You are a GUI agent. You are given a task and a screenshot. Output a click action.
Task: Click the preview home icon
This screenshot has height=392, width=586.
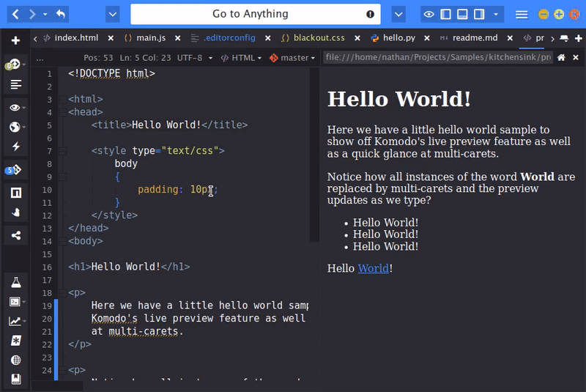561,58
